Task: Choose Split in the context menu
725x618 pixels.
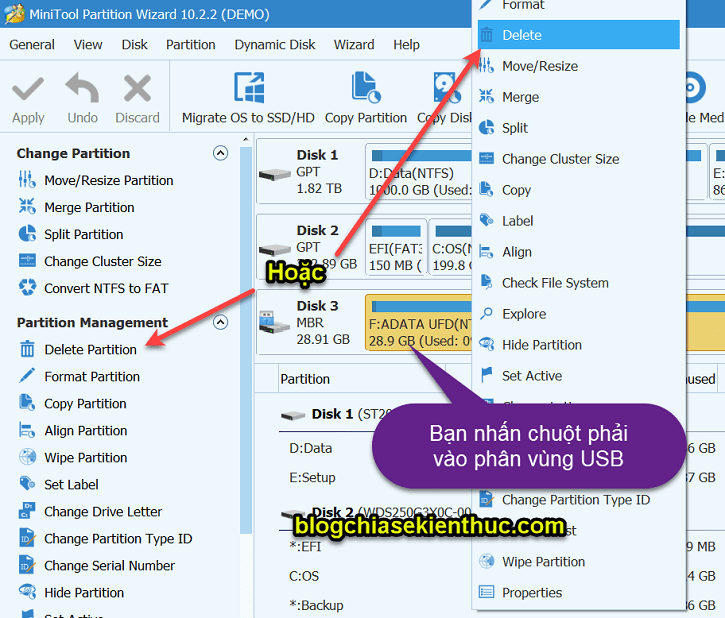Action: point(579,128)
